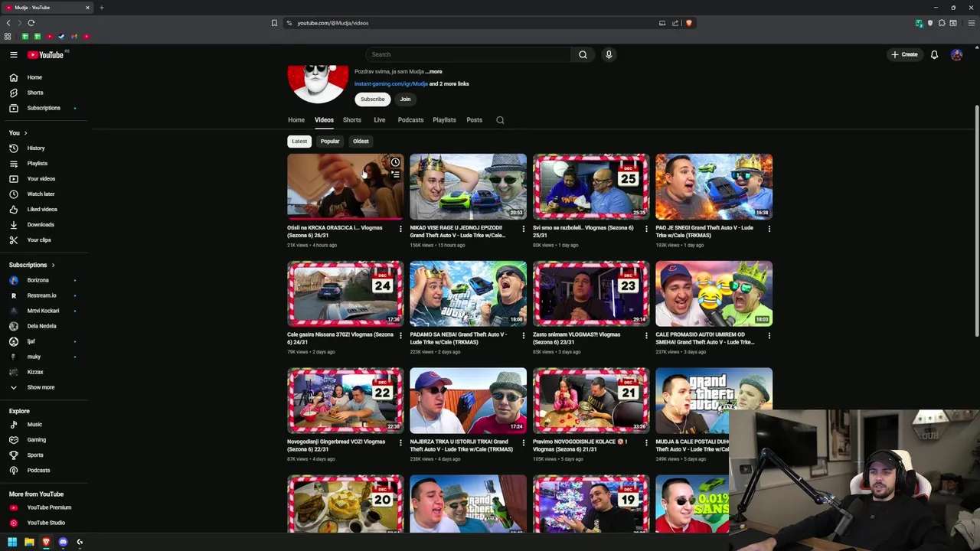This screenshot has height=551, width=980.
Task: Click the YouTube logo
Action: pos(46,54)
